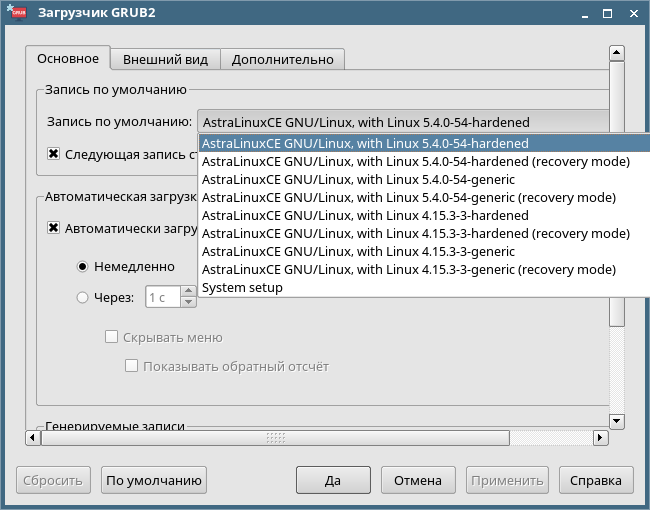Image resolution: width=650 pixels, height=510 pixels.
Task: Click horizontal scrollbar right arrow
Action: click(600, 437)
